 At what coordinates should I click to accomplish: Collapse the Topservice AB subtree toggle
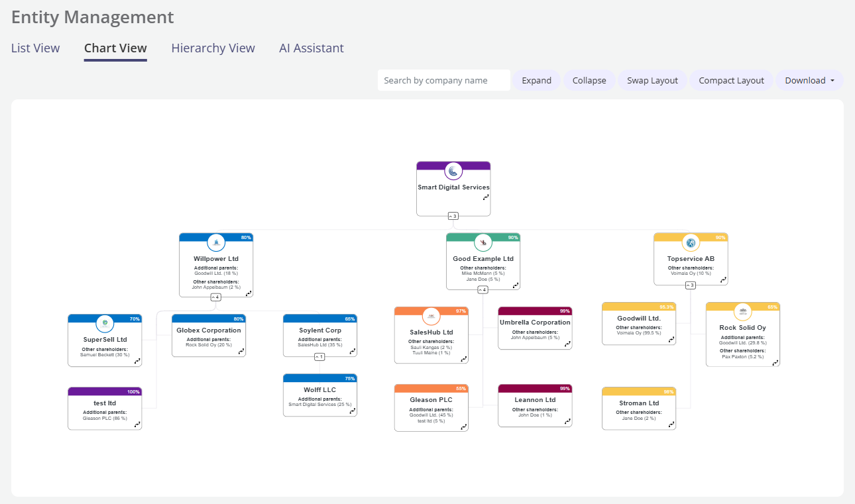click(691, 285)
